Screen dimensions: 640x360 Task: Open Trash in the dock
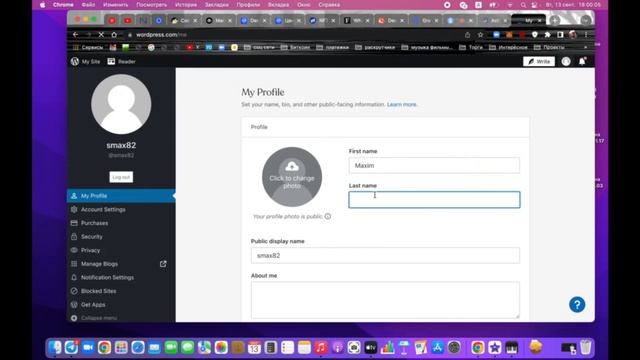click(x=586, y=347)
